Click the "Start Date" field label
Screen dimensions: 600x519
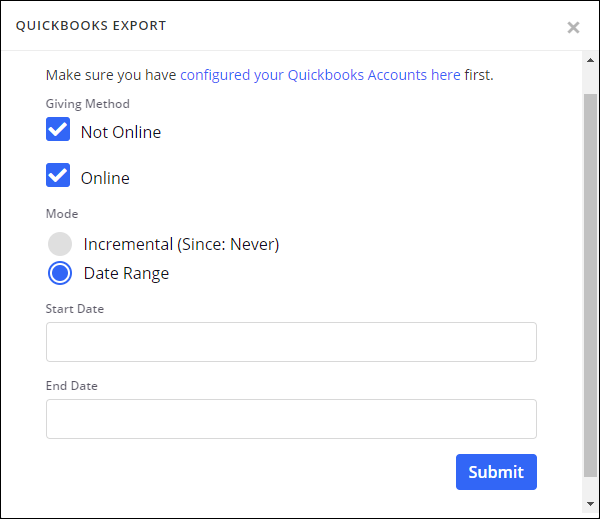click(x=75, y=309)
